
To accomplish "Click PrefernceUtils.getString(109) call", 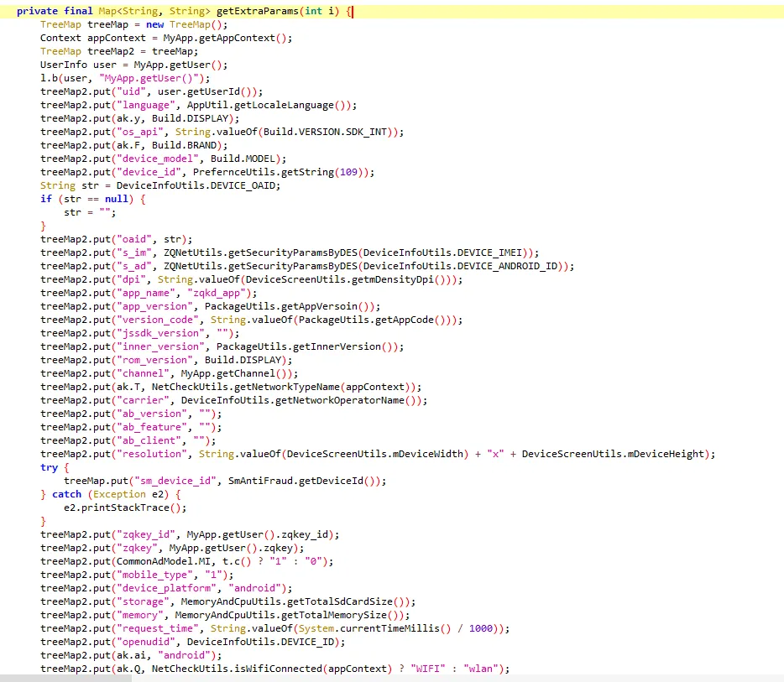I will click(280, 172).
